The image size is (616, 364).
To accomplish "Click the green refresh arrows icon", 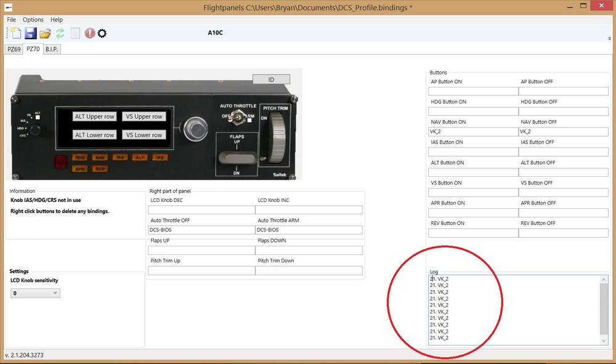I will (x=60, y=33).
